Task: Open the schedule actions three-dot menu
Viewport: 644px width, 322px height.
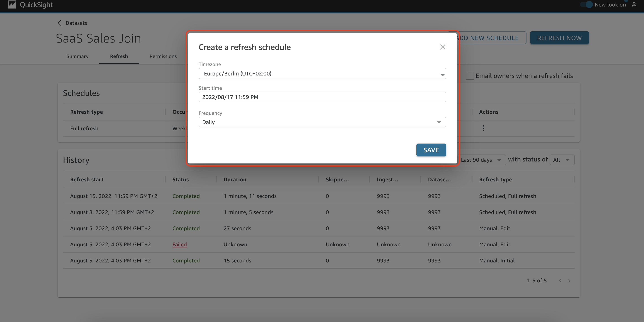Action: pos(483,128)
